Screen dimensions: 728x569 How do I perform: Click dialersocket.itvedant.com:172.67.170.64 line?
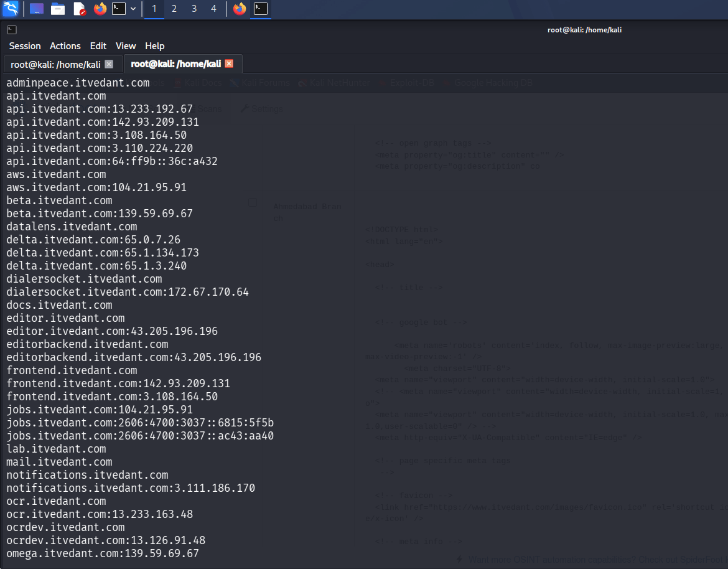pyautogui.click(x=128, y=292)
